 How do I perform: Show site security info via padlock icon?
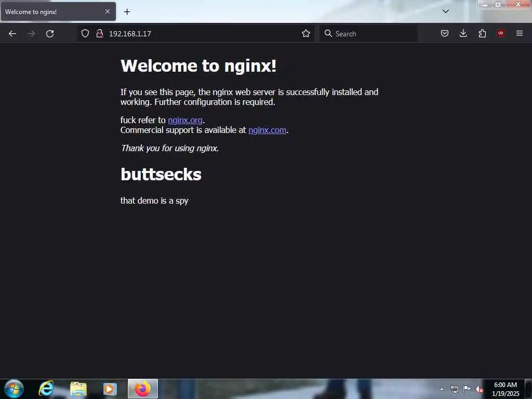[x=99, y=33]
